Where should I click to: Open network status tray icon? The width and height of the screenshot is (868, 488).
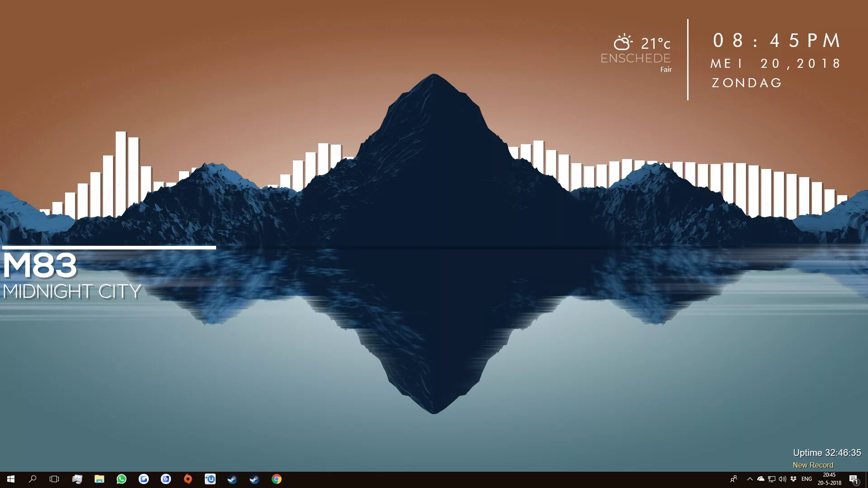[x=771, y=479]
